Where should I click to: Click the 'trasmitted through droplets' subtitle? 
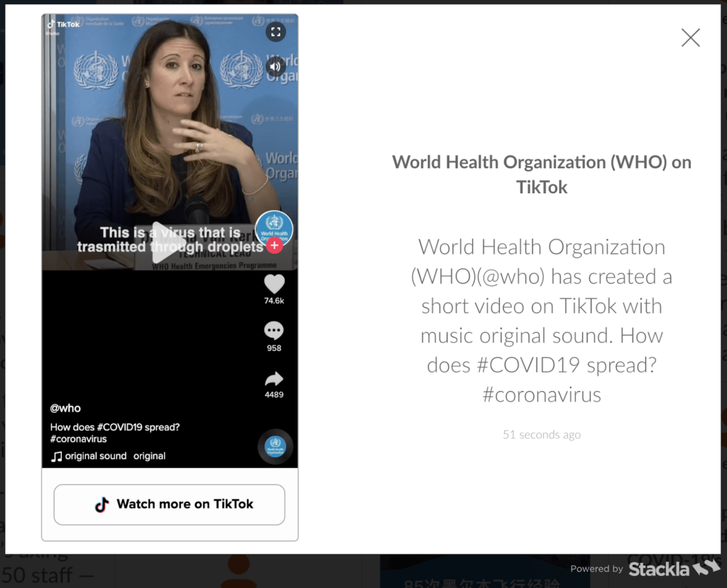170,246
